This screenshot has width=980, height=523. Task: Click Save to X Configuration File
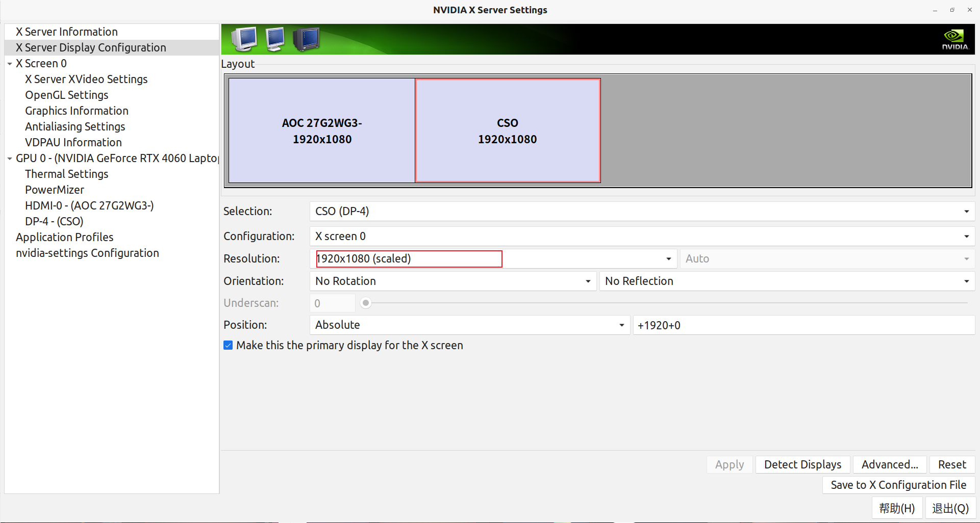[898, 485]
